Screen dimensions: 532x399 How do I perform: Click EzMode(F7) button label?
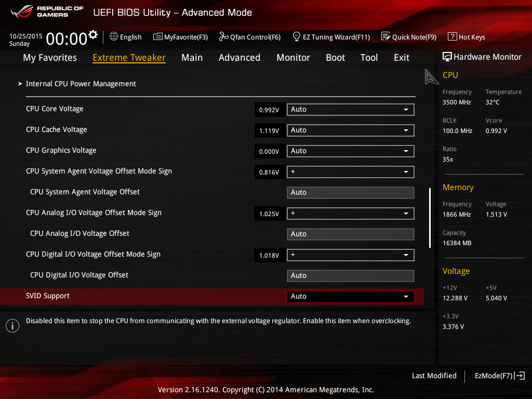tap(494, 376)
